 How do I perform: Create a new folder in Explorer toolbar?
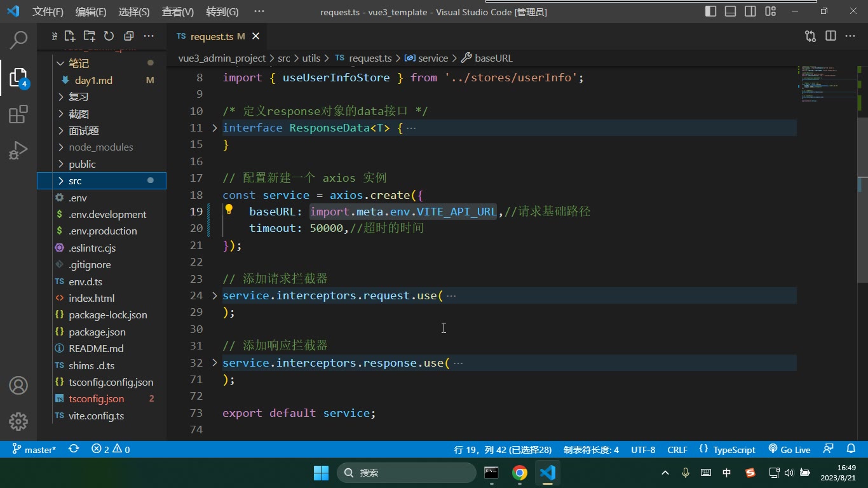[x=90, y=36]
